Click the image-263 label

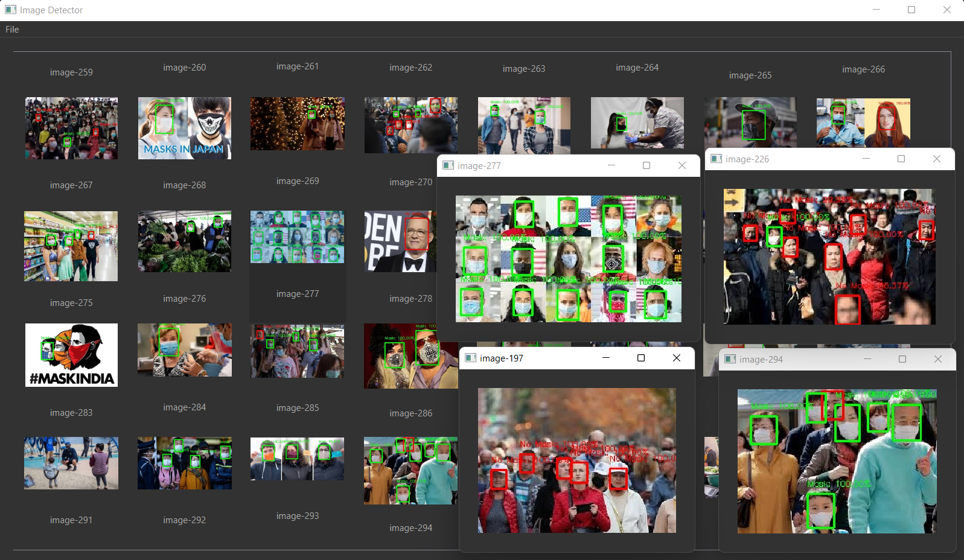coord(524,69)
